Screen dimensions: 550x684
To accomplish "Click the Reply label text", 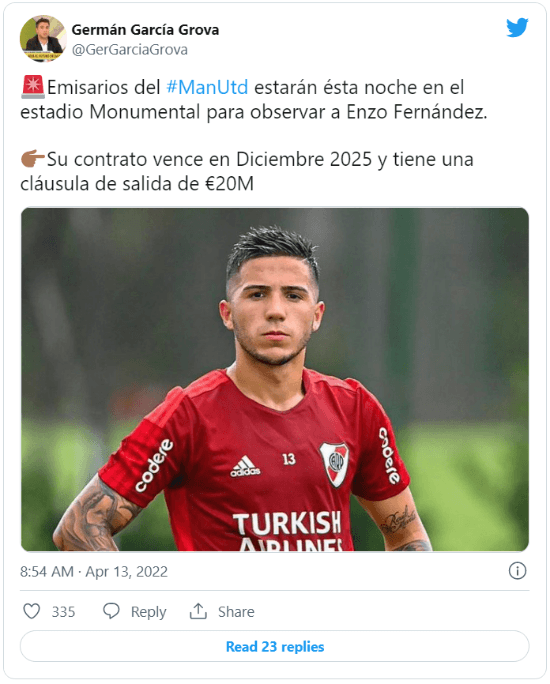I will coord(148,612).
